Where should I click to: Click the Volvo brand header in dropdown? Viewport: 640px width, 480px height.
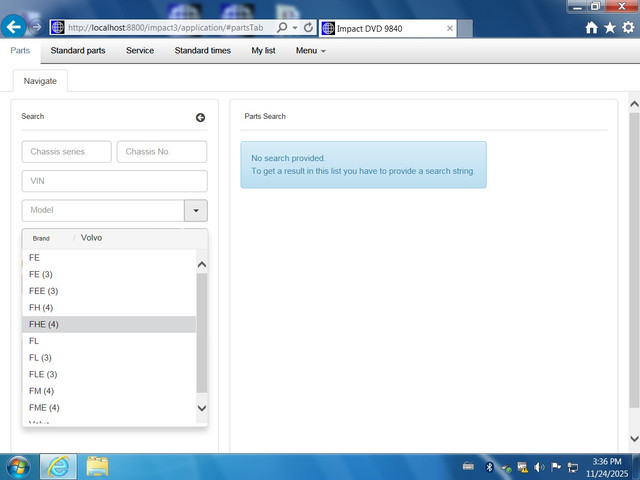pyautogui.click(x=91, y=238)
